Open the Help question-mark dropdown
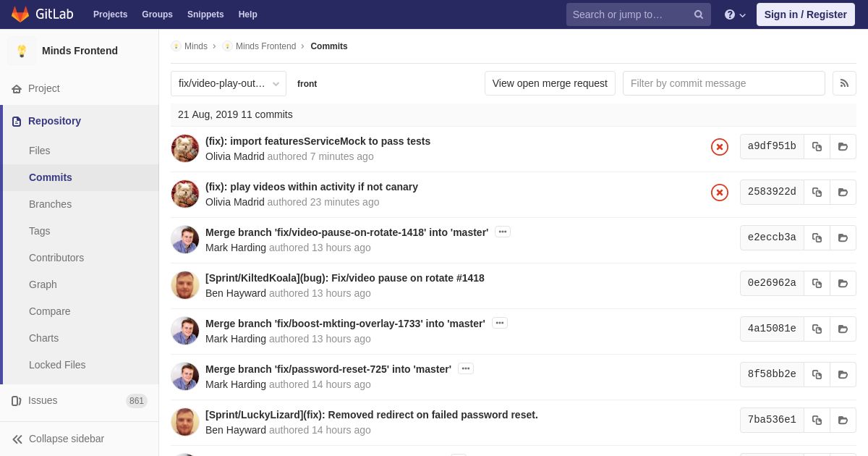 (735, 14)
